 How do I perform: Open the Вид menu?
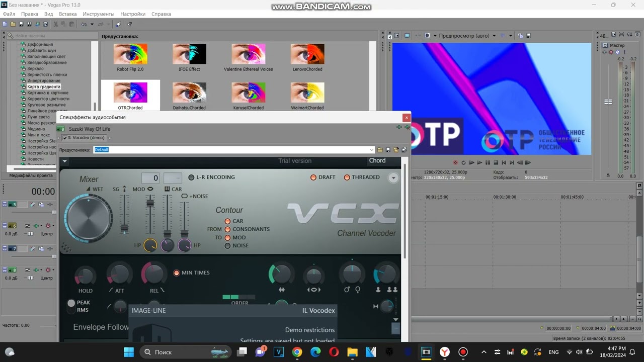49,14
